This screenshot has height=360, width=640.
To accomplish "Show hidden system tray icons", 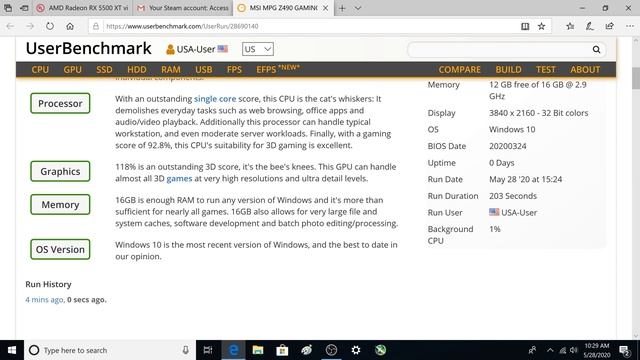I will click(550, 350).
